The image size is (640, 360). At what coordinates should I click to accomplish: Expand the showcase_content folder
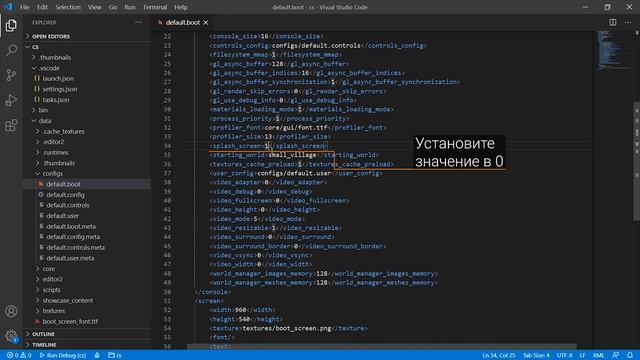tap(87, 300)
